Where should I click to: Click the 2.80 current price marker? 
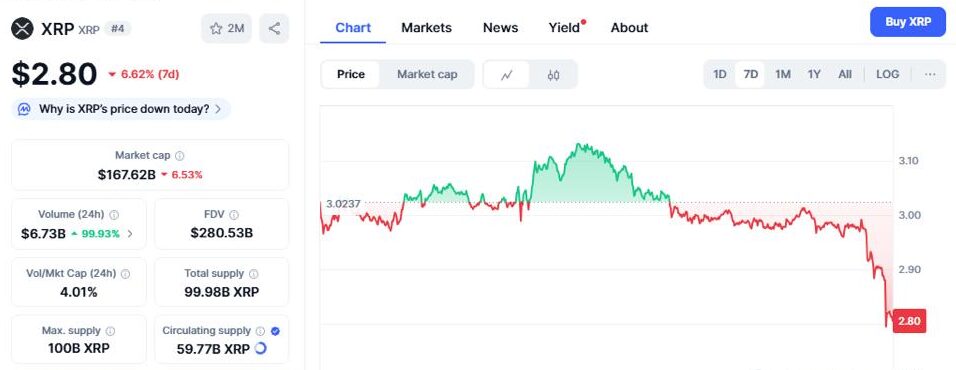coord(909,321)
